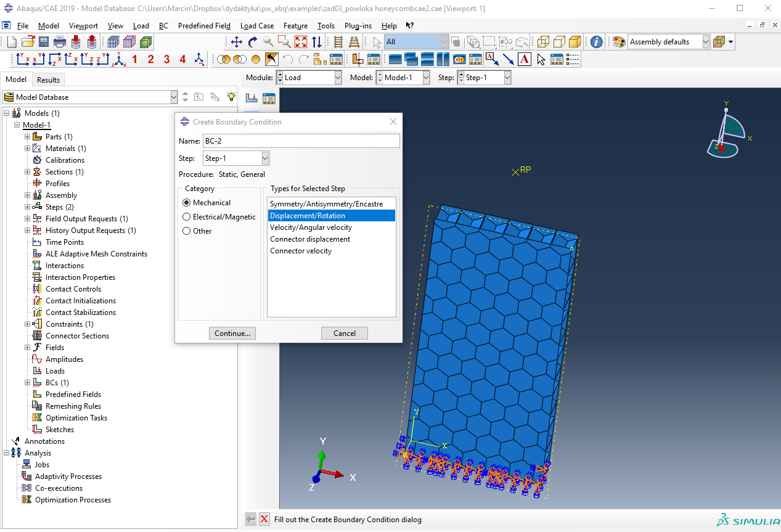
Task: Click the Pan View tool icon
Action: click(x=237, y=42)
